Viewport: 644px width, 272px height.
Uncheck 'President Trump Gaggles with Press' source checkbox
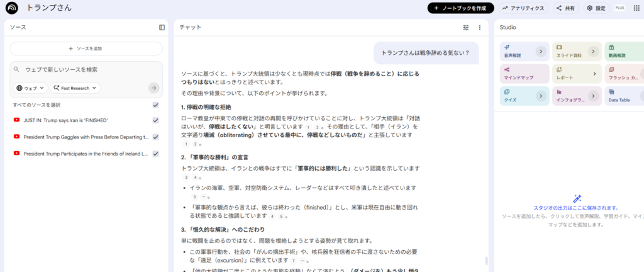click(x=155, y=137)
